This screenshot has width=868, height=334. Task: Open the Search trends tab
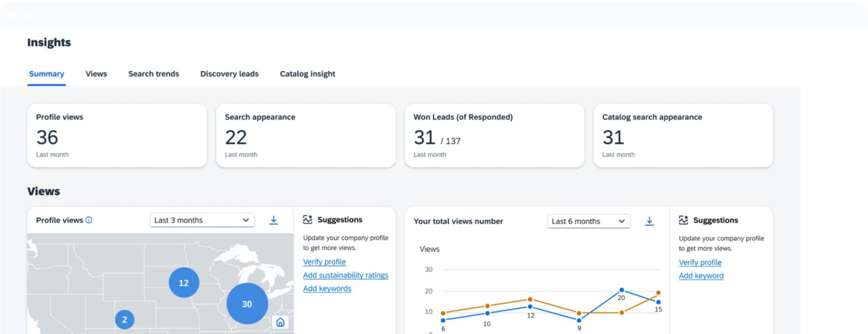153,74
